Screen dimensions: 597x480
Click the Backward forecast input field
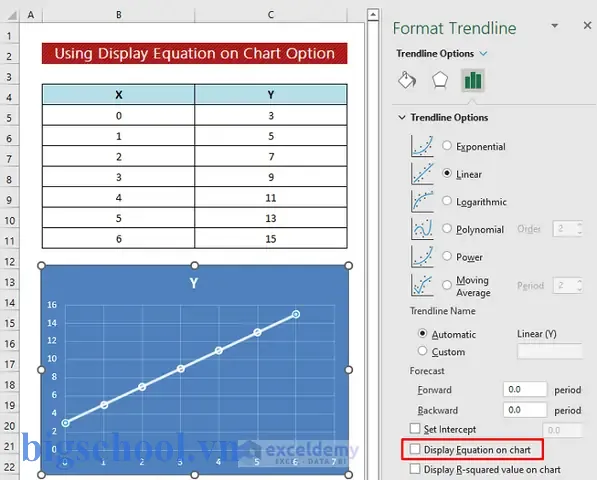[x=525, y=410]
